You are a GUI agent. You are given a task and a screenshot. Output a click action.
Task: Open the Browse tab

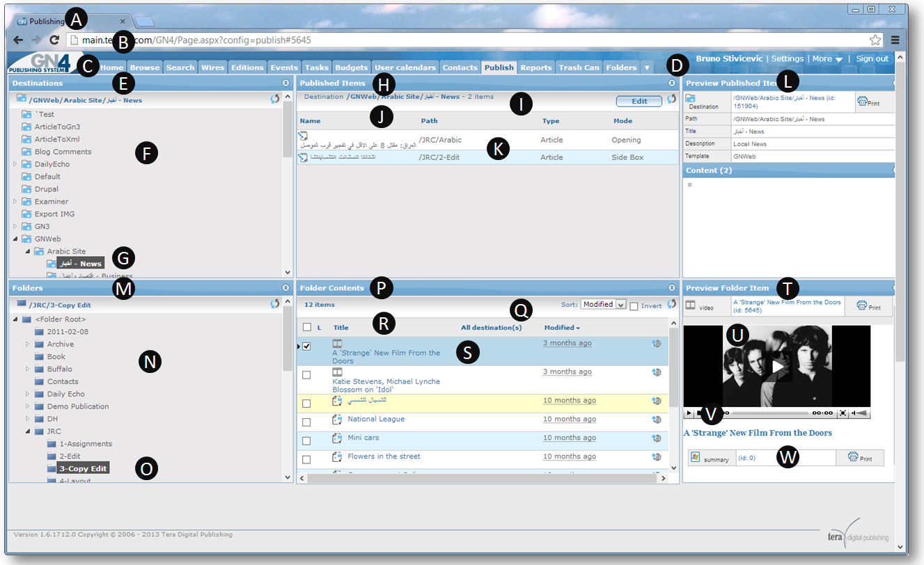tap(145, 67)
